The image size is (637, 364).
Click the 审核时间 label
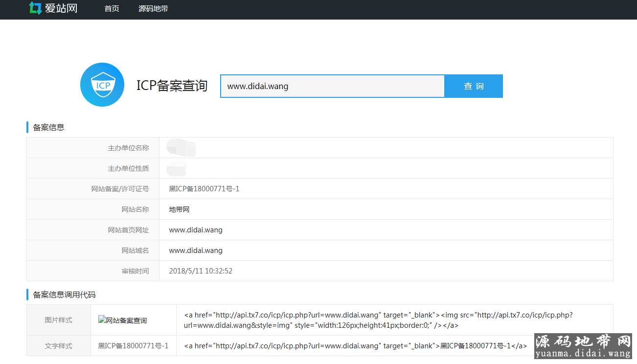[x=136, y=271]
